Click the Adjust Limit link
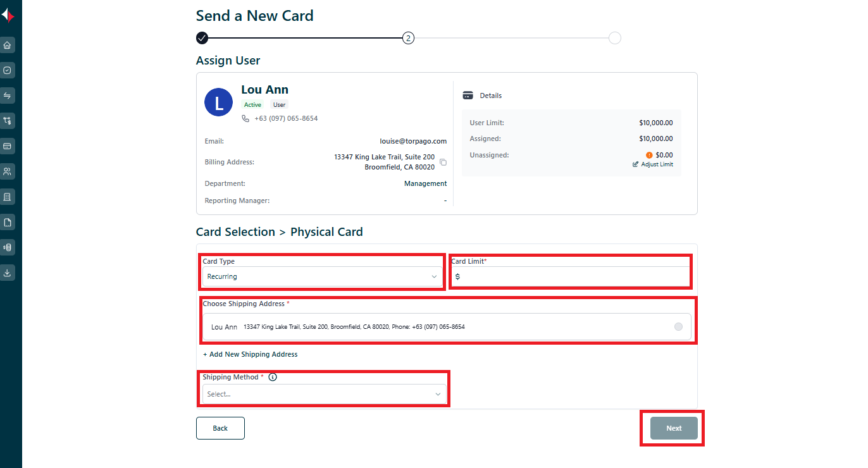Screen dimensions: 868x468 click(653, 164)
